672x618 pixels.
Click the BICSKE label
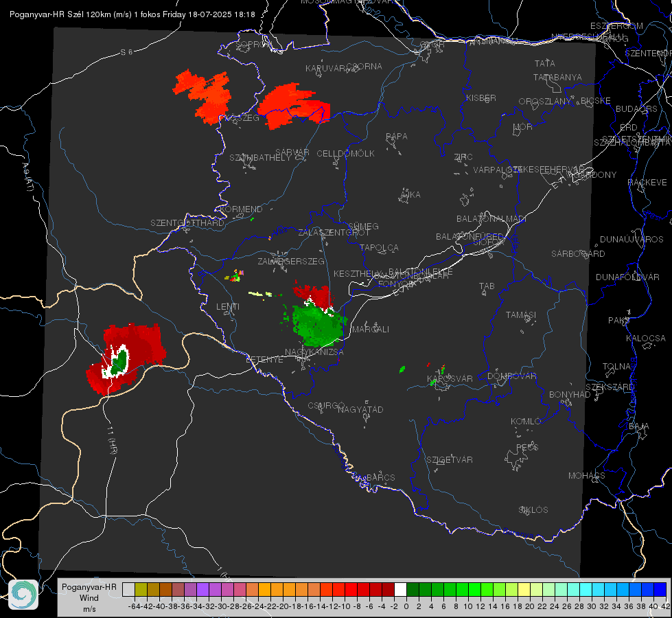click(x=596, y=100)
